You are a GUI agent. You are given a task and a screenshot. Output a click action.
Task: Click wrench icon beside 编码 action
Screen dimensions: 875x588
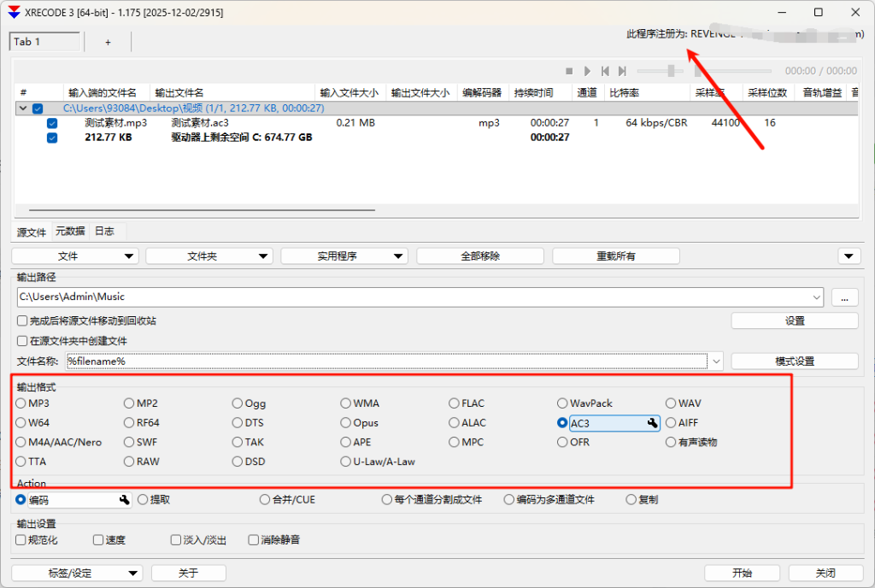[x=124, y=500]
